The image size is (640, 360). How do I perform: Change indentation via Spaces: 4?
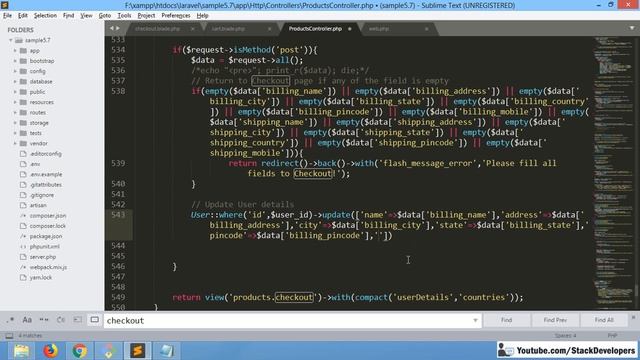click(x=565, y=336)
